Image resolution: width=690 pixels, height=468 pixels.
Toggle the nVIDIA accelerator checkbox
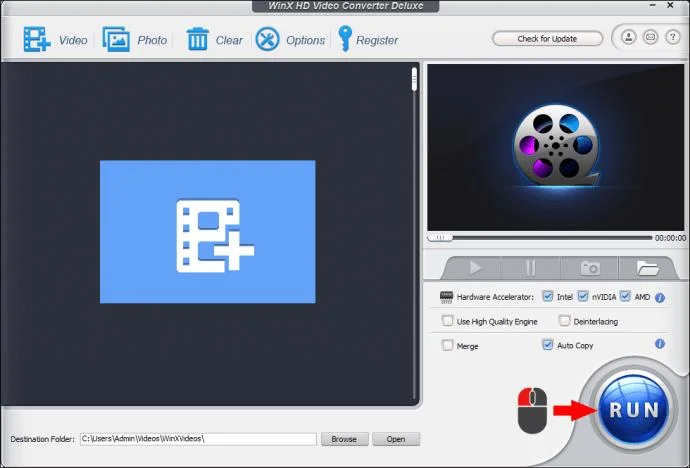(583, 296)
